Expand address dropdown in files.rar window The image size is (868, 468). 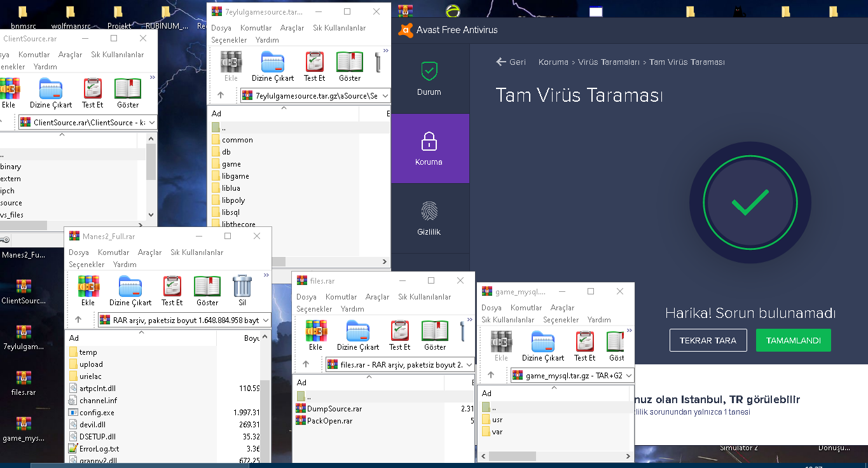point(469,364)
